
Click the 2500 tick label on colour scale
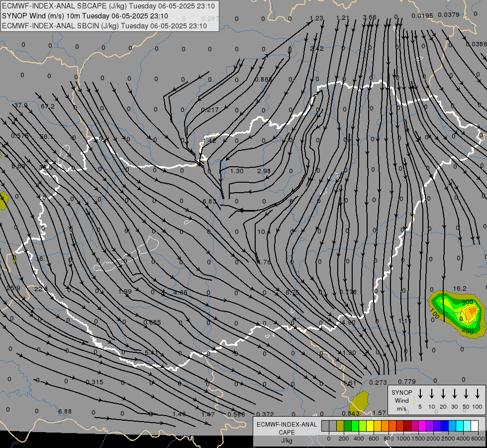click(x=448, y=439)
